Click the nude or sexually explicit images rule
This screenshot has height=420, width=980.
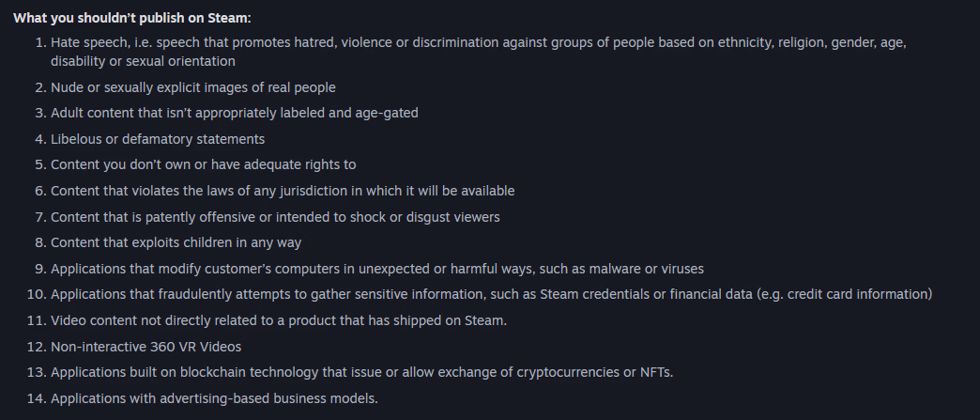(192, 87)
